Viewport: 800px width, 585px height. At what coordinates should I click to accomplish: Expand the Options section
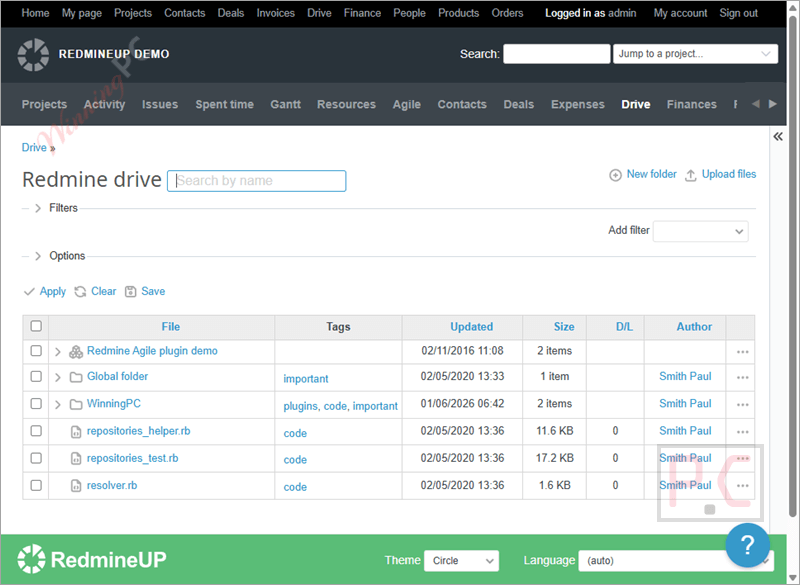pyautogui.click(x=38, y=256)
